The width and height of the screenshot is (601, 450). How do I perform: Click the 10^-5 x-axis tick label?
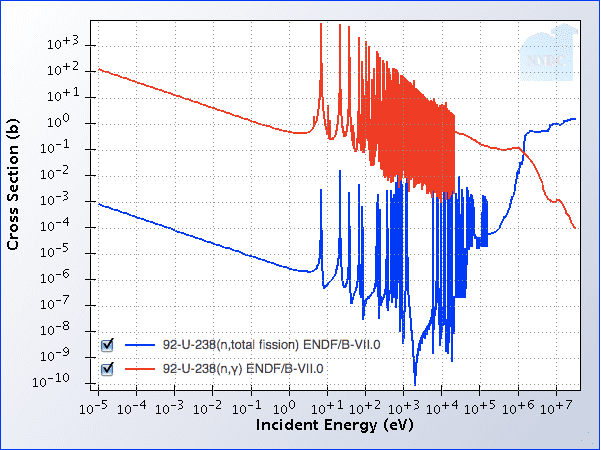94,407
